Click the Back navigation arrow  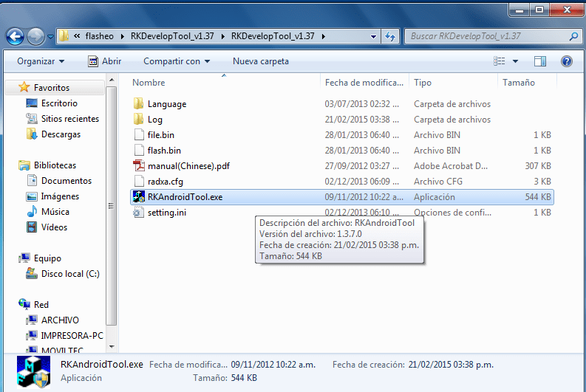(x=16, y=36)
